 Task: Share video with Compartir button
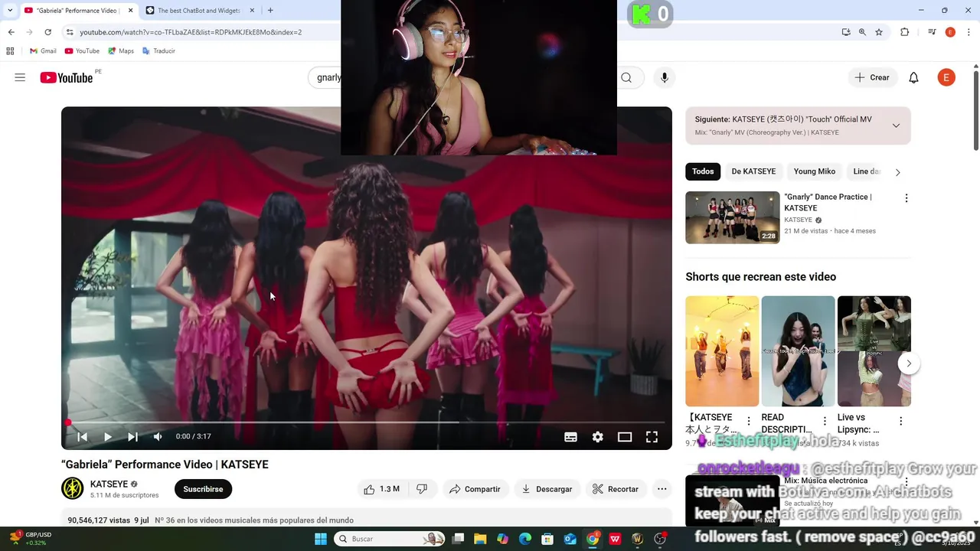click(475, 489)
